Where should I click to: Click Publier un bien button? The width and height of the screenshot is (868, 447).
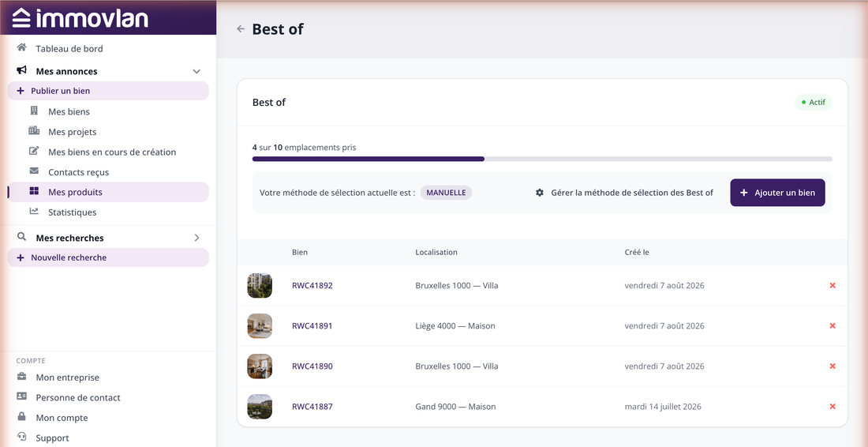[109, 91]
